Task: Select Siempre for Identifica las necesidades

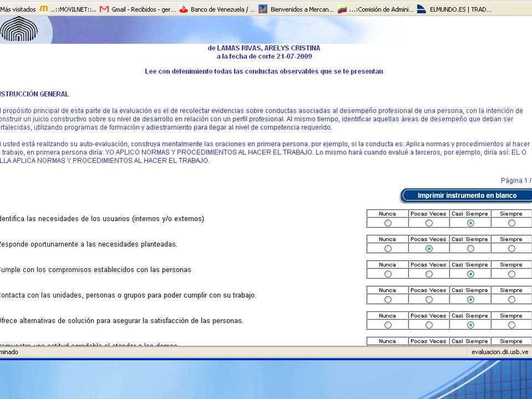Action: 511,223
